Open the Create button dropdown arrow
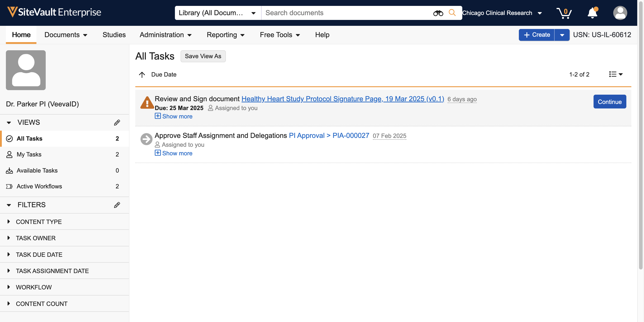The height and width of the screenshot is (322, 644). [562, 35]
